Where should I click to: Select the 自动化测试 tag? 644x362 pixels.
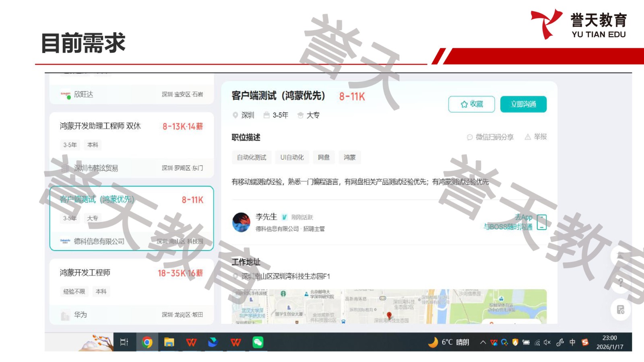(x=252, y=157)
